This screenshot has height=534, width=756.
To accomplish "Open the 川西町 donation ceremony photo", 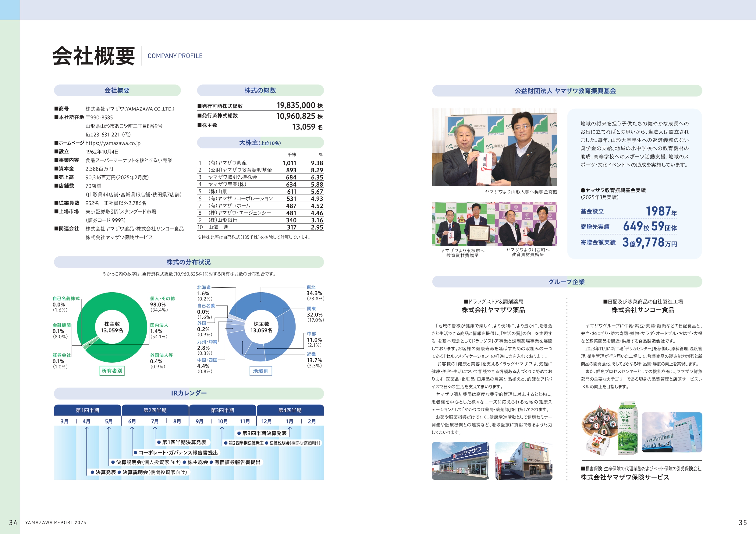I will pyautogui.click(x=526, y=224).
